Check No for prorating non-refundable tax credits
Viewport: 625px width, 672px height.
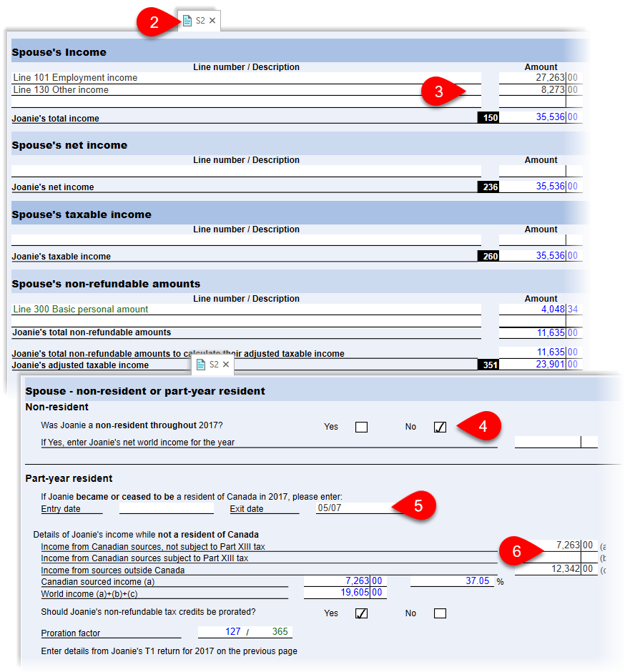(x=440, y=613)
